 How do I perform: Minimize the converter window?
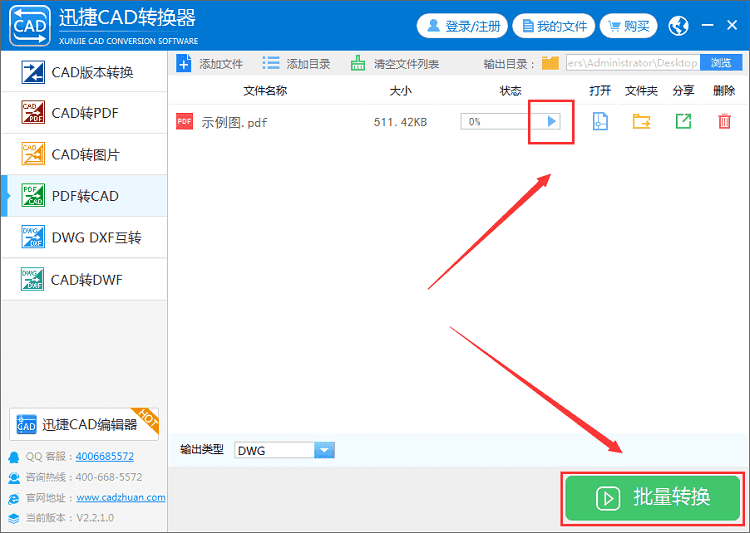pos(707,25)
